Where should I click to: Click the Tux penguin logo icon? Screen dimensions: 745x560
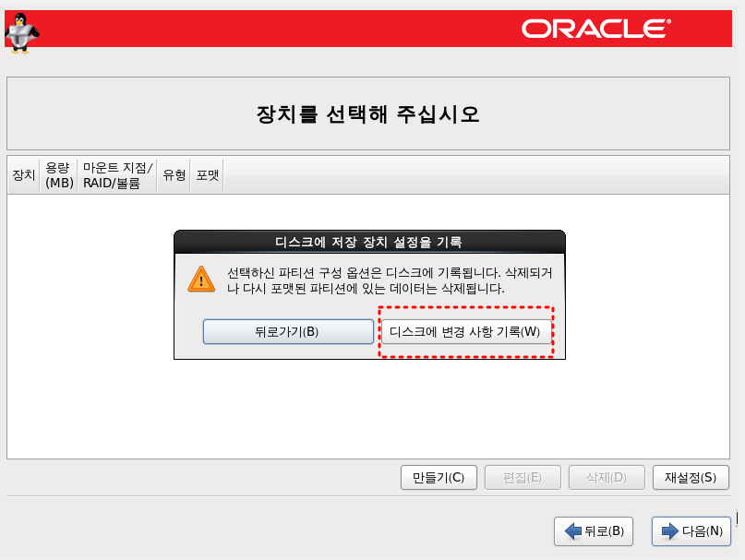[21, 33]
